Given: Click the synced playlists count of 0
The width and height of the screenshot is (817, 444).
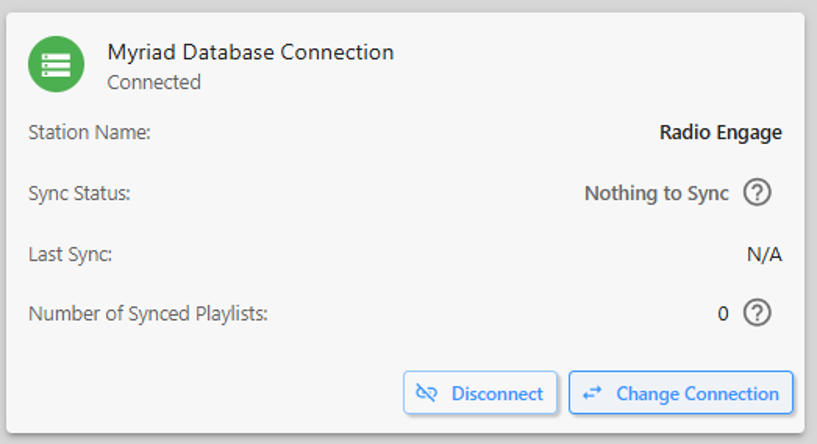Looking at the screenshot, I should click(723, 314).
